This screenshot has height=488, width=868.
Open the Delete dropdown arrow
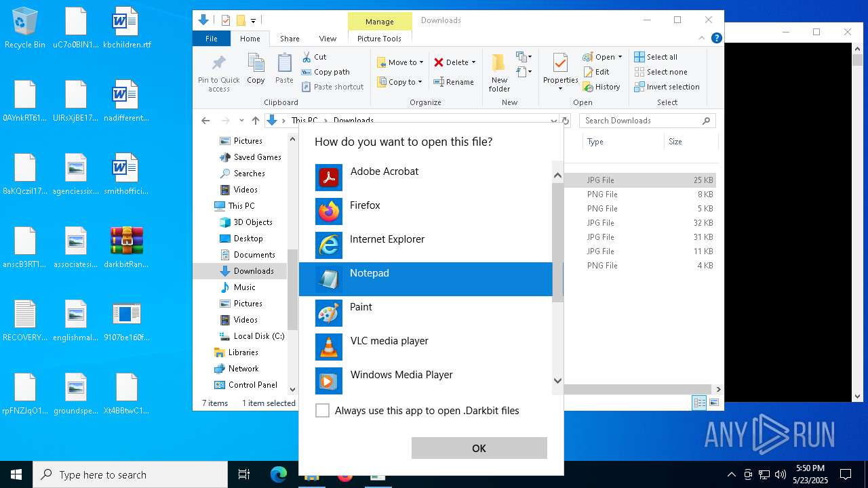473,62
